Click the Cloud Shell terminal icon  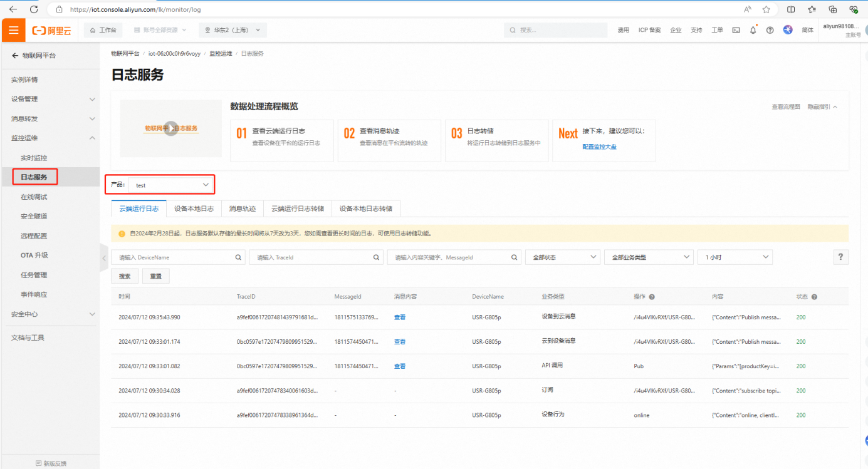tap(736, 30)
